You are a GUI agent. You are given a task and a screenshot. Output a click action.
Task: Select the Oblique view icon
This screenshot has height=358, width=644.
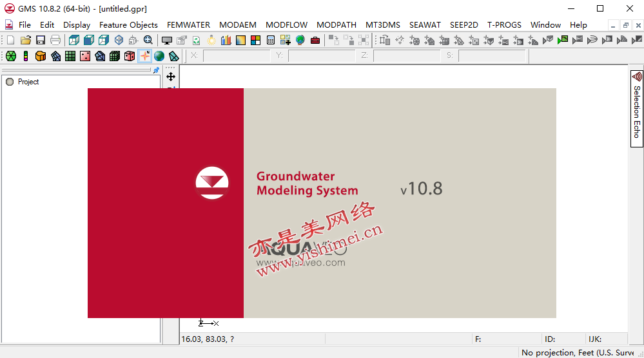coord(119,40)
